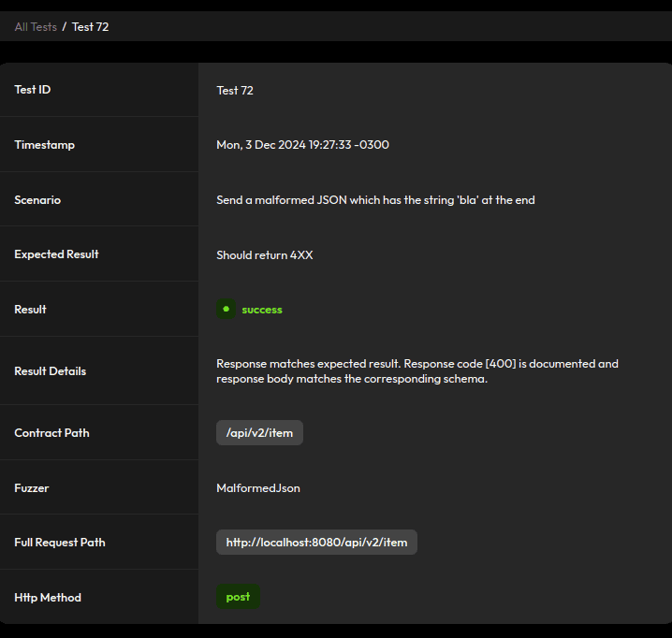
Task: Click the Timestamp row label
Action: click(x=45, y=145)
